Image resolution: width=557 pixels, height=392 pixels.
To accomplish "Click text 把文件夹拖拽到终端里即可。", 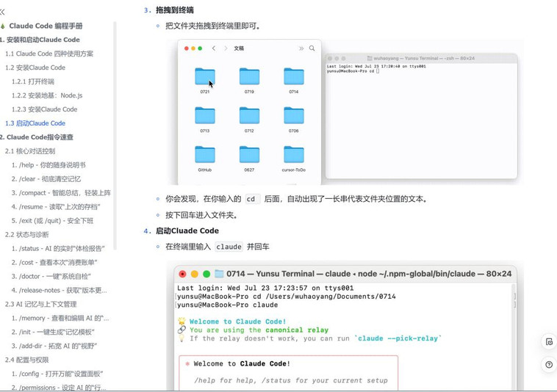I will point(213,26).
